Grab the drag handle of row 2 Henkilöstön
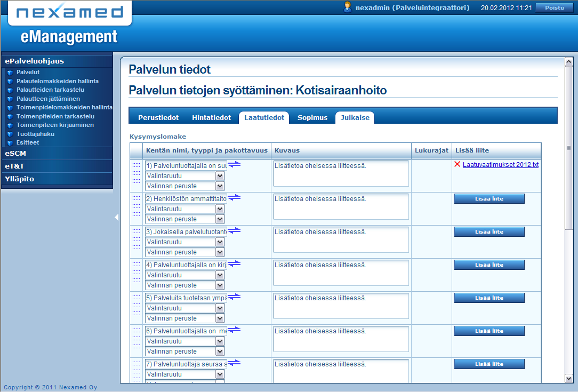Screen dimensions: 578x392 [x=136, y=206]
